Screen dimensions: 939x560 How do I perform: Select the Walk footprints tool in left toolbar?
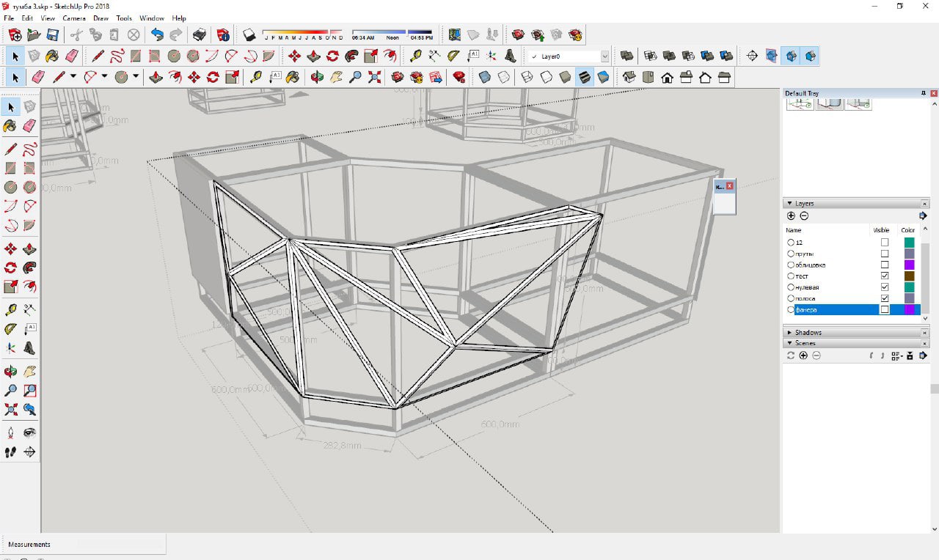point(10,452)
